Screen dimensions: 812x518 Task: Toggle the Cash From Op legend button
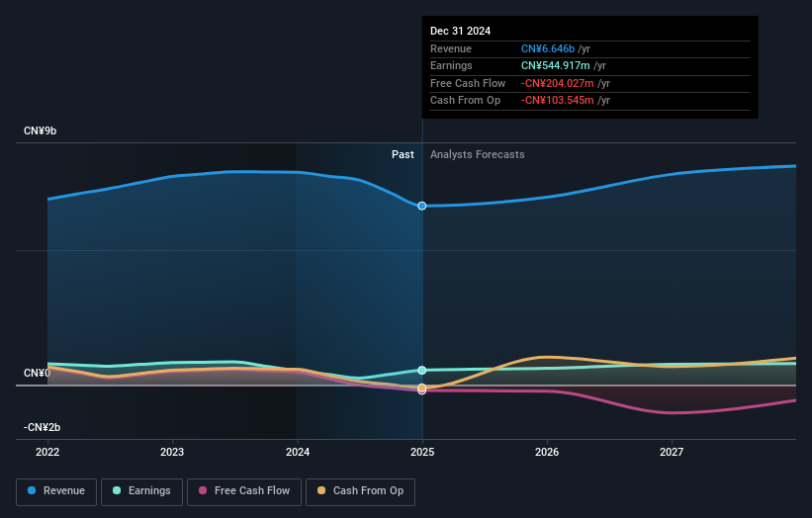coord(360,491)
